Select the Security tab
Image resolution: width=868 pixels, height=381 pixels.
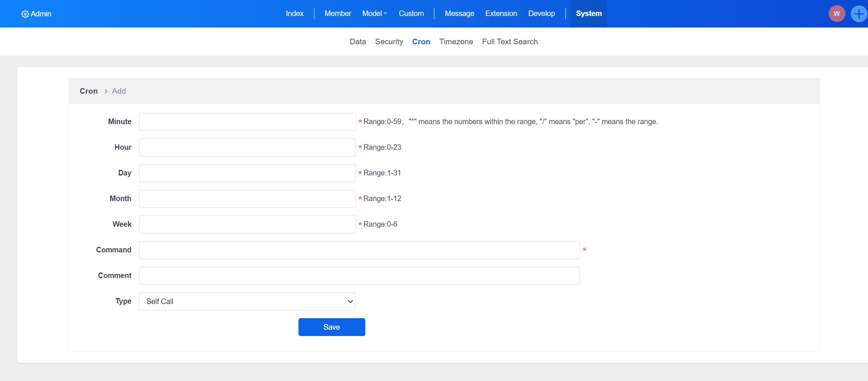389,42
